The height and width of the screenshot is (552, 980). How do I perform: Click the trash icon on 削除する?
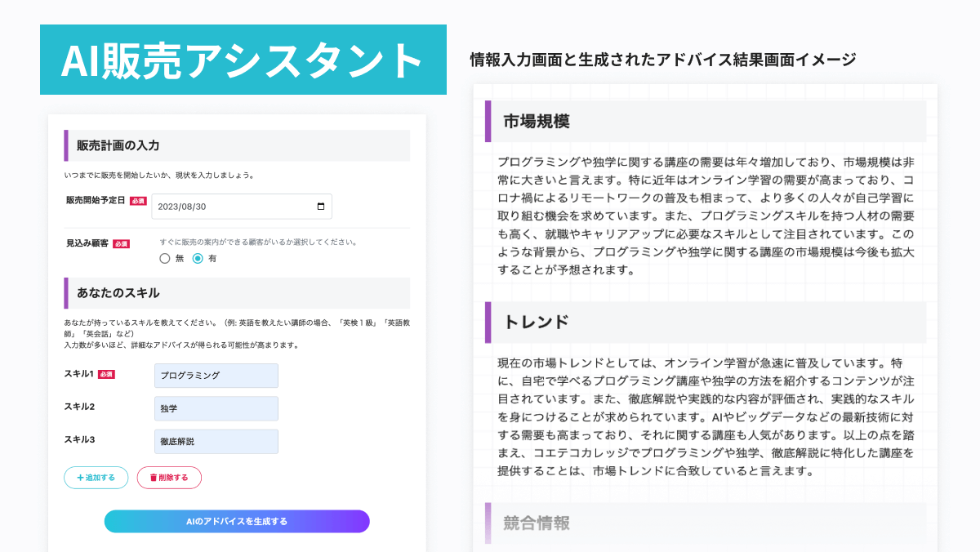point(153,478)
